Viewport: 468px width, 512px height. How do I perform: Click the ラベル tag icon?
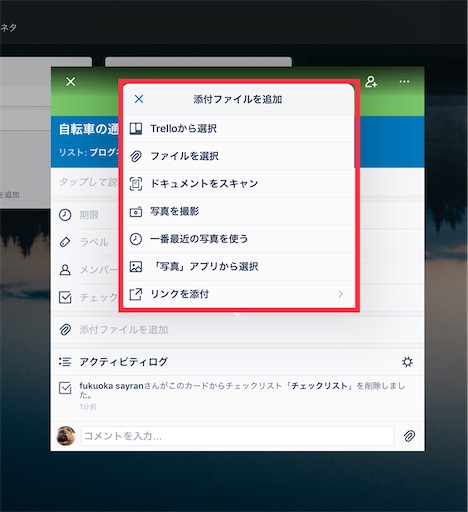coord(65,242)
